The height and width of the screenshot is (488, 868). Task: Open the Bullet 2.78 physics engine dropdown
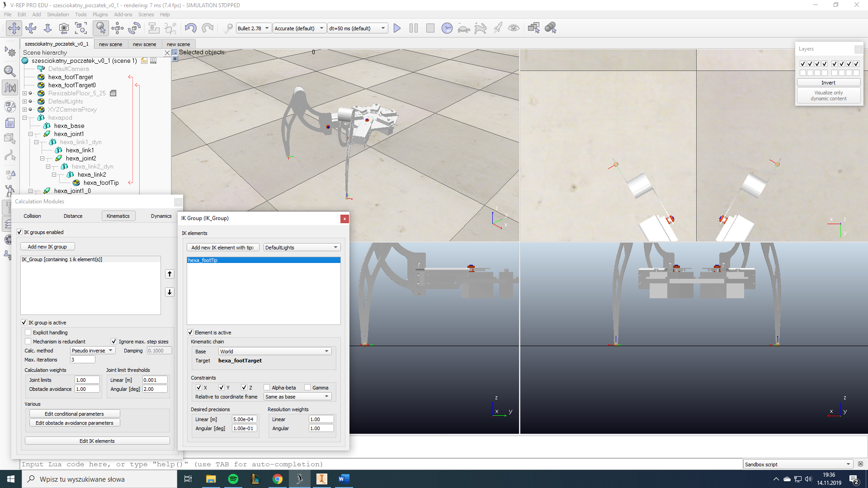pyautogui.click(x=254, y=28)
